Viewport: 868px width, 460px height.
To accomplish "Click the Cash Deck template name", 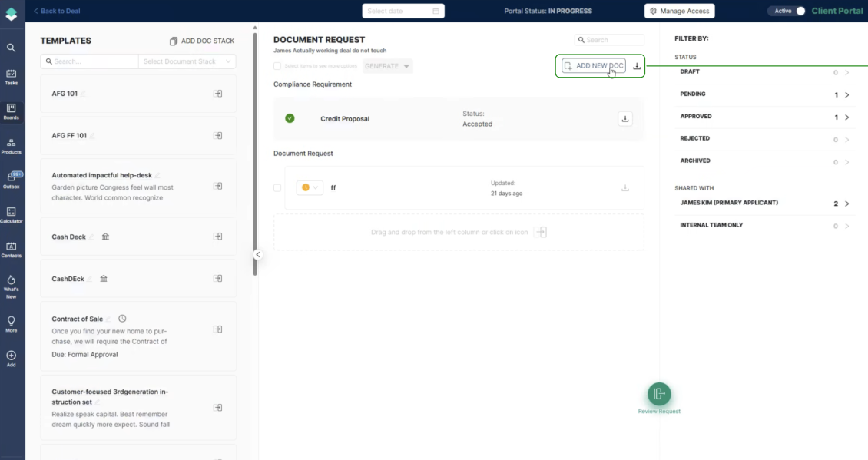I will (68, 237).
